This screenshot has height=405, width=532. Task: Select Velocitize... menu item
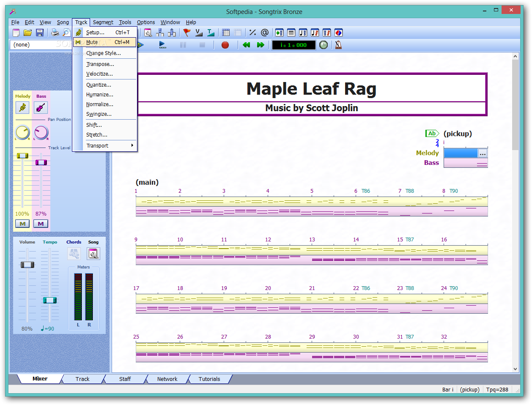click(105, 74)
